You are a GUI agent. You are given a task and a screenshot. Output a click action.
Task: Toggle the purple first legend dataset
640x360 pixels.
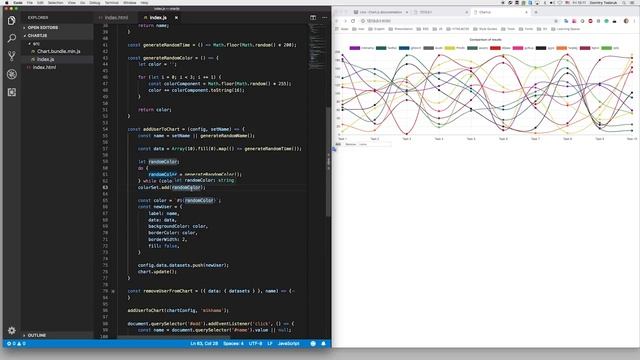point(355,48)
